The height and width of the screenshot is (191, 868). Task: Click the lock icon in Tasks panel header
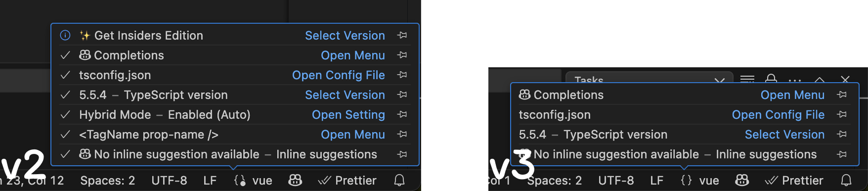(771, 79)
